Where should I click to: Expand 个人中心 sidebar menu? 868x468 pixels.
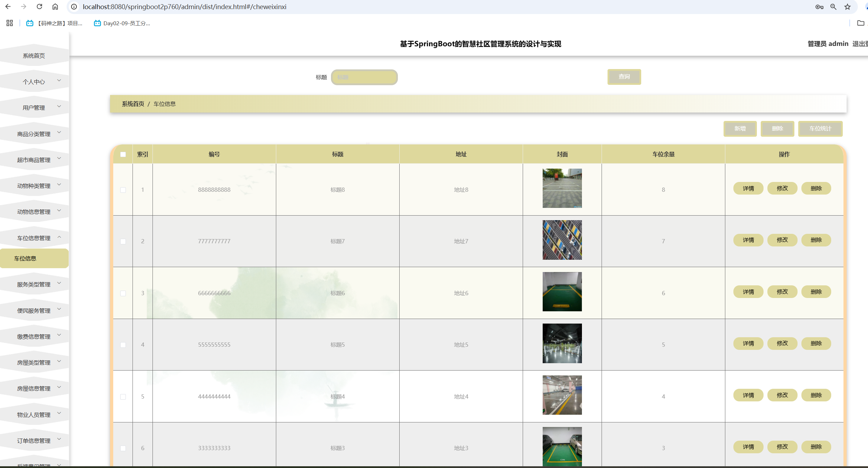point(34,82)
